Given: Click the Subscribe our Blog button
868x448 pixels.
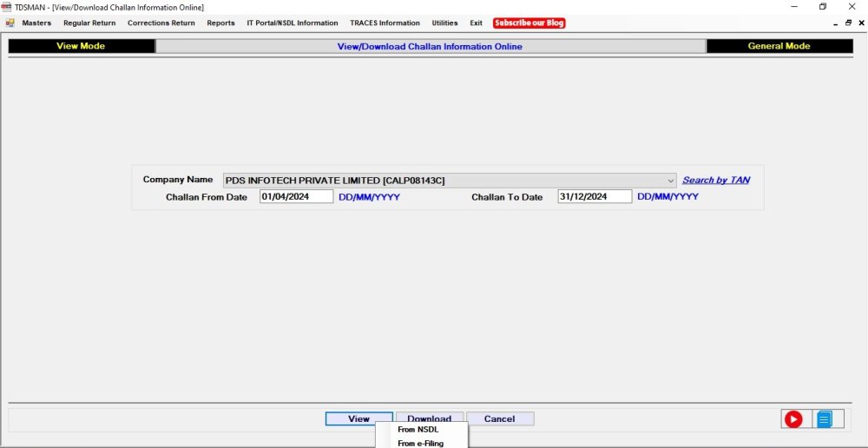Looking at the screenshot, I should pyautogui.click(x=529, y=23).
